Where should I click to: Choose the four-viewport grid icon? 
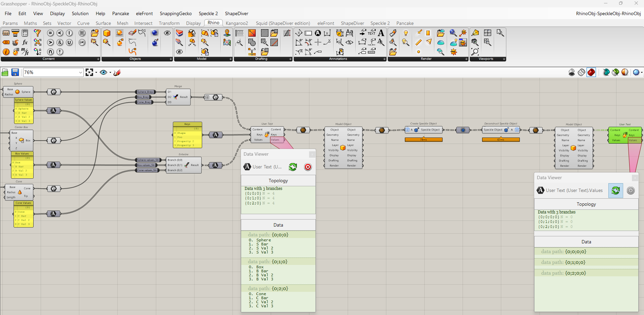[487, 33]
